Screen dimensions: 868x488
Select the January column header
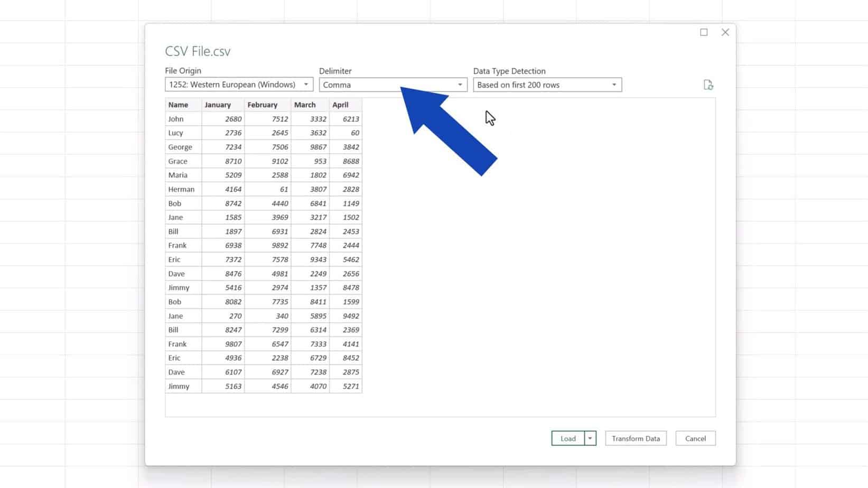tap(218, 105)
